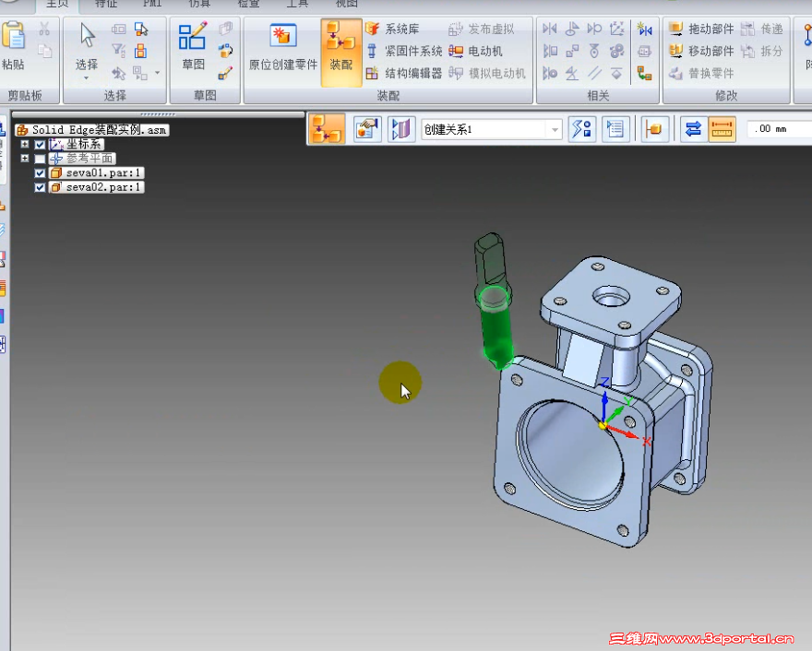Open the 系统库 systems library
812x651 pixels.
(x=392, y=29)
